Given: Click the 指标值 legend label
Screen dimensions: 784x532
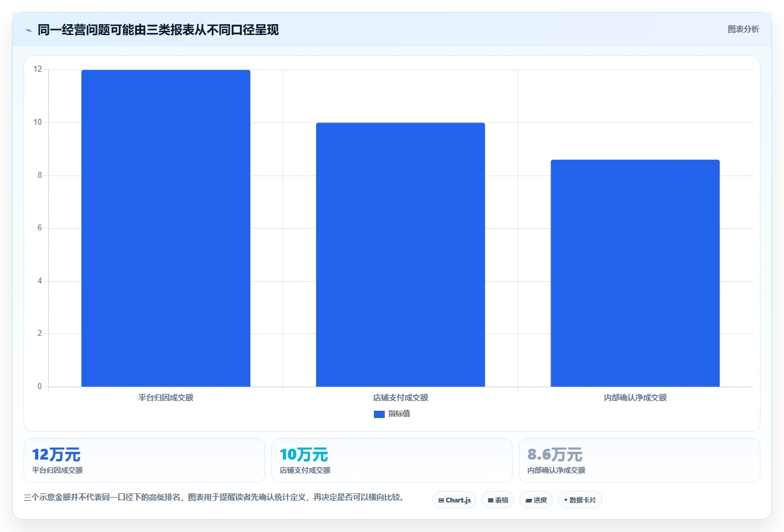Looking at the screenshot, I should tap(399, 414).
